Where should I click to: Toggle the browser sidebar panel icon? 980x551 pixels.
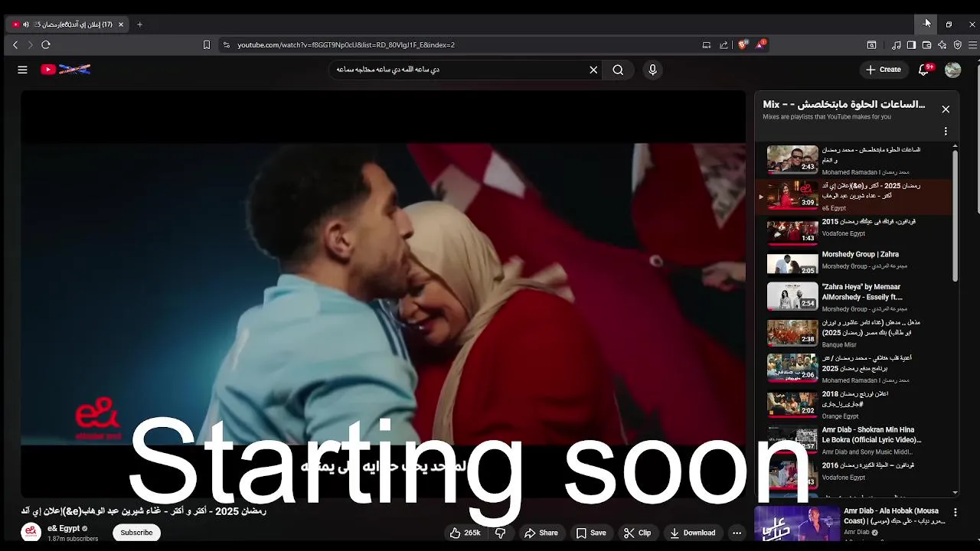coord(911,45)
